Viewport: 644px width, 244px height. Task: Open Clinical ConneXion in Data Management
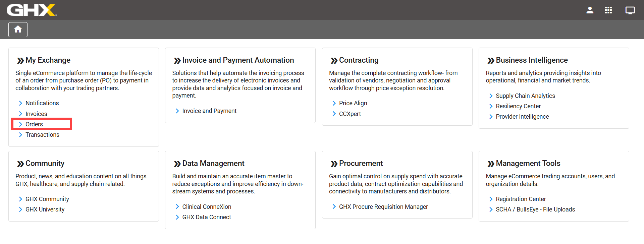tap(207, 207)
